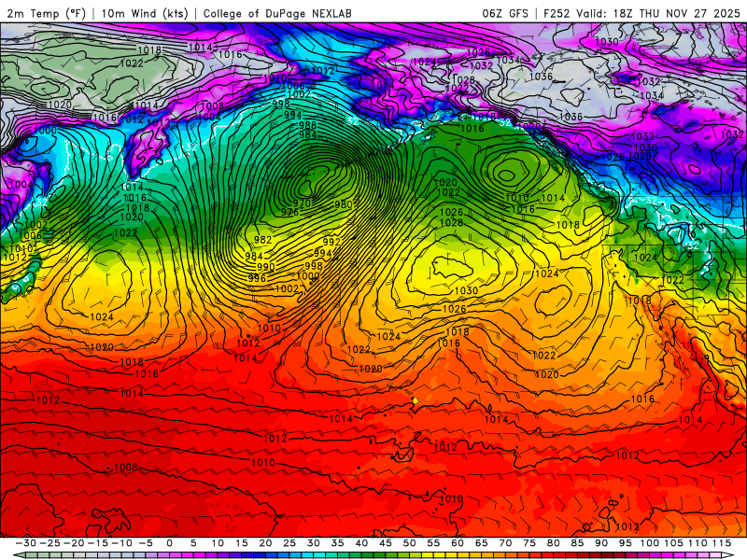This screenshot has width=747, height=560.
Task: Click the 35 value on the temperature legend
Action: [337, 543]
